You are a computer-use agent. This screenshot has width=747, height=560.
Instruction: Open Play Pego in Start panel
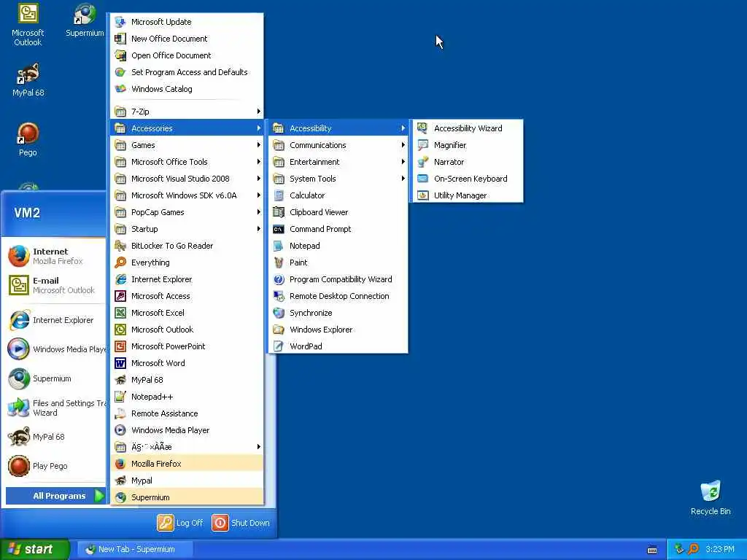pyautogui.click(x=55, y=466)
